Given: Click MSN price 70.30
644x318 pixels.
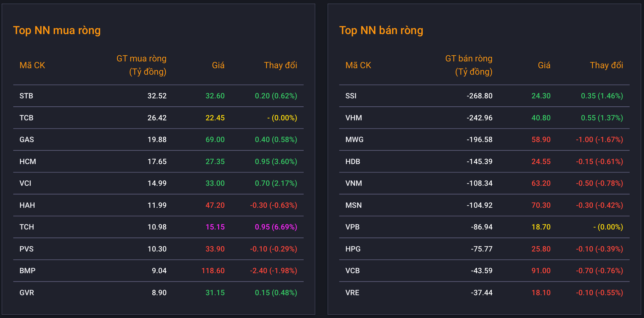Looking at the screenshot, I should click(x=541, y=205).
